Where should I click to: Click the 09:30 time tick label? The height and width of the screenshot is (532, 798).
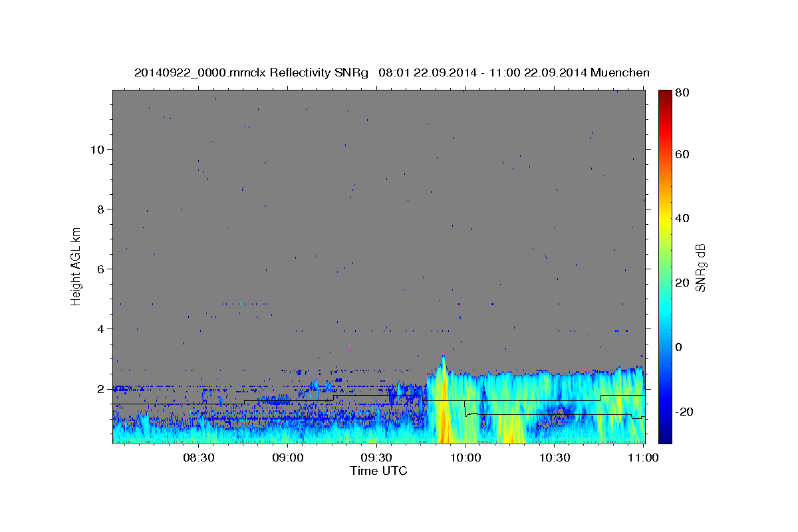[x=376, y=458]
